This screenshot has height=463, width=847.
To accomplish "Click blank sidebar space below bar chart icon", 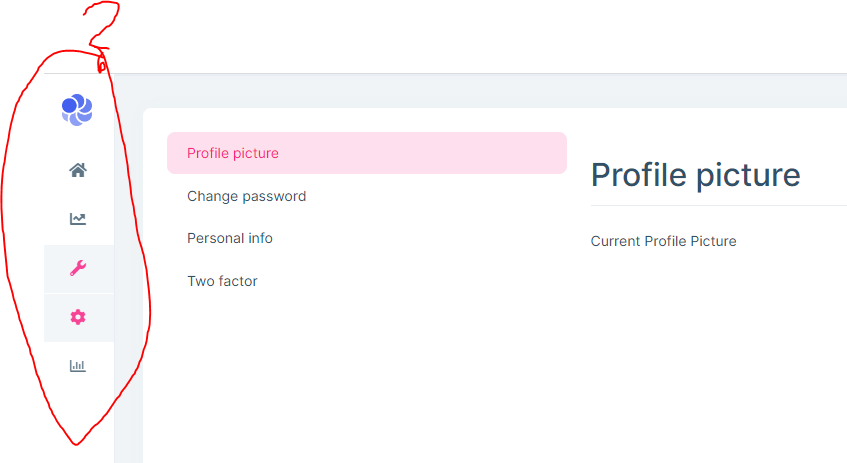I will click(x=78, y=420).
